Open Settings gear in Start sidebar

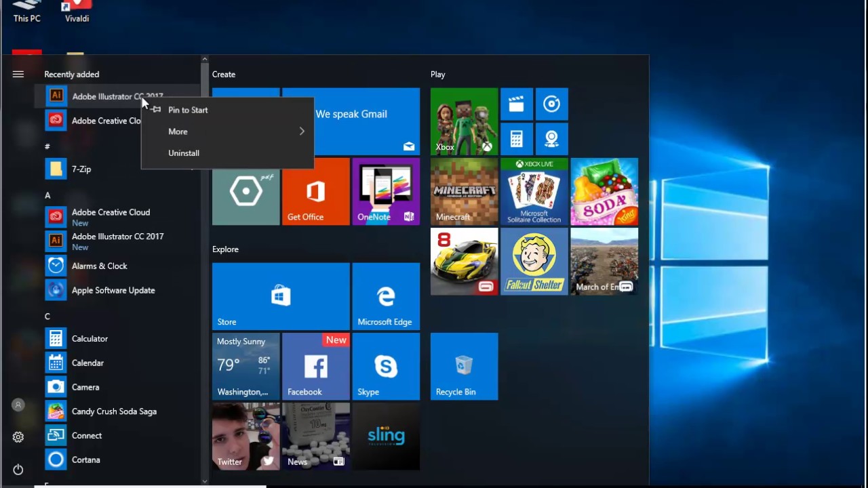point(18,437)
